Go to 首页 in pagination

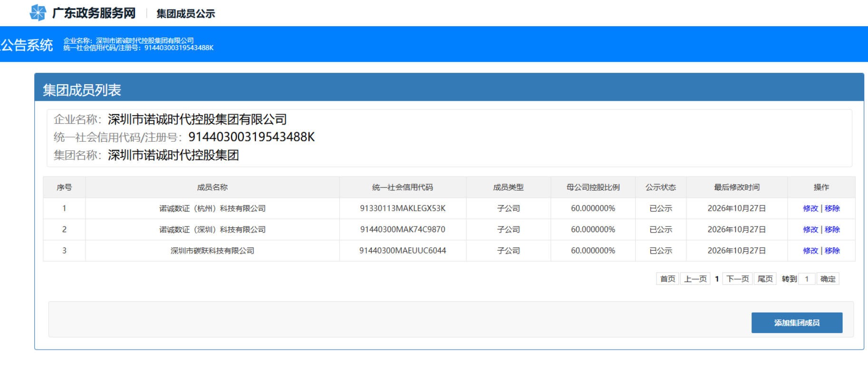coord(667,279)
